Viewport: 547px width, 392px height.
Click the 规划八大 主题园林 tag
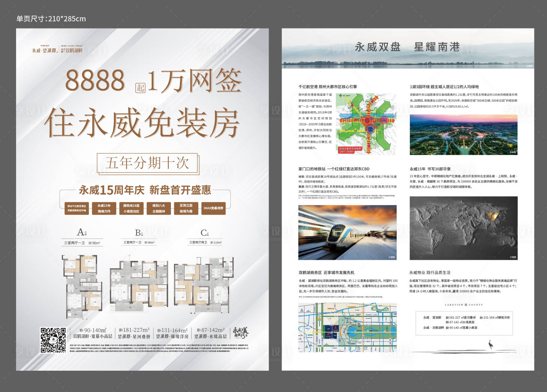[x=158, y=208]
